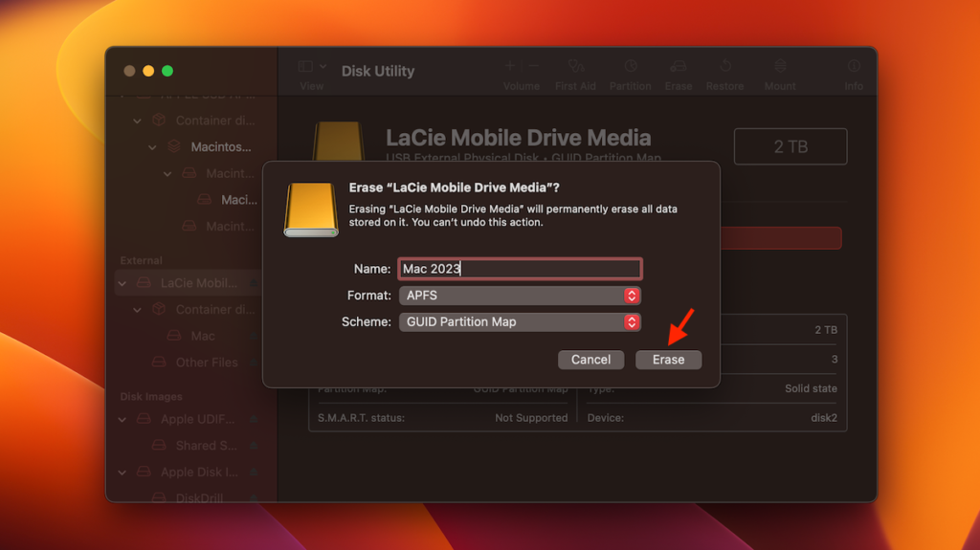
Task: Click into the Name text field
Action: point(520,269)
